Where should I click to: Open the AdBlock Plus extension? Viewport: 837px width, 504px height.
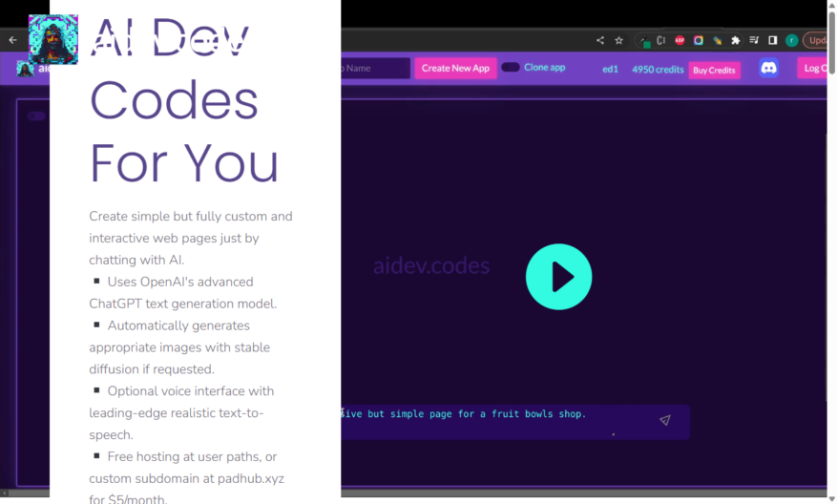coord(680,40)
